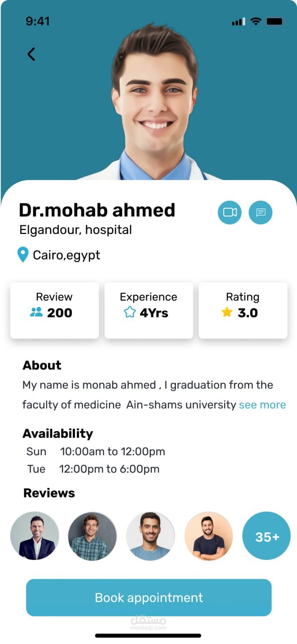
Task: Tap the Wi-Fi icon in status bar
Action: point(256,21)
